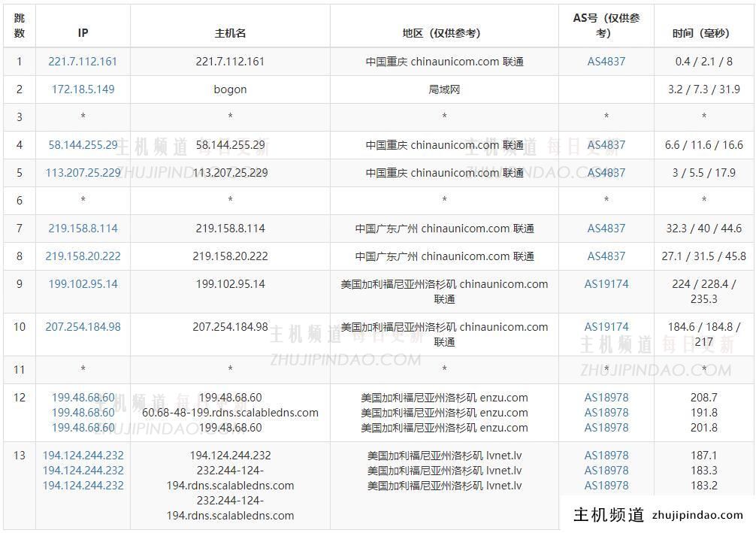
Task: Click the AS4837 link in hop 1 row
Action: tap(606, 62)
